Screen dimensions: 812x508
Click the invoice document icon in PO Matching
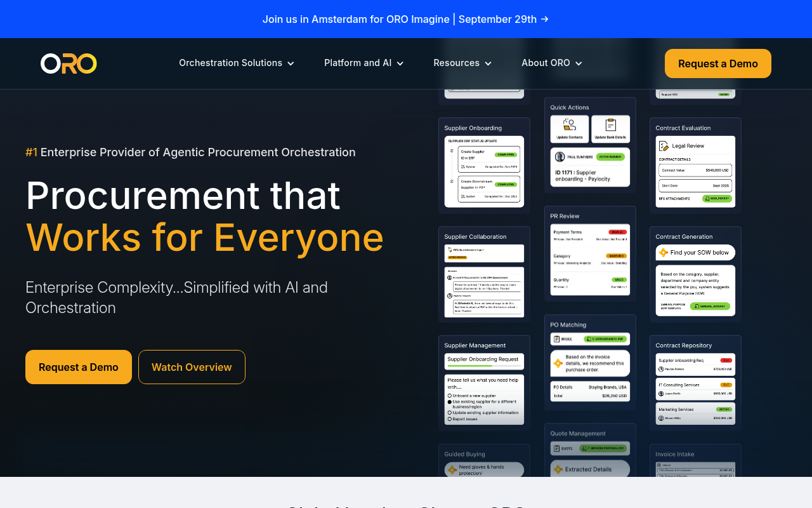coord(556,339)
